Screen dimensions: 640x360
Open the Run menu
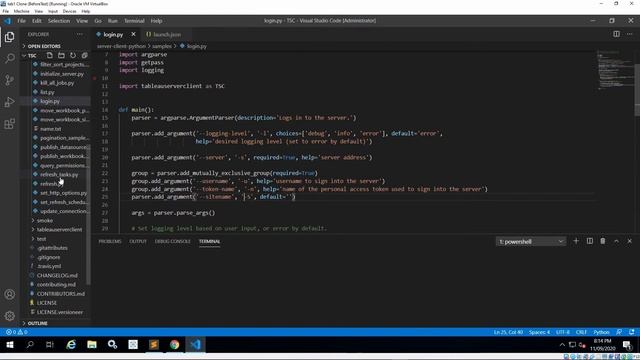tap(113, 21)
